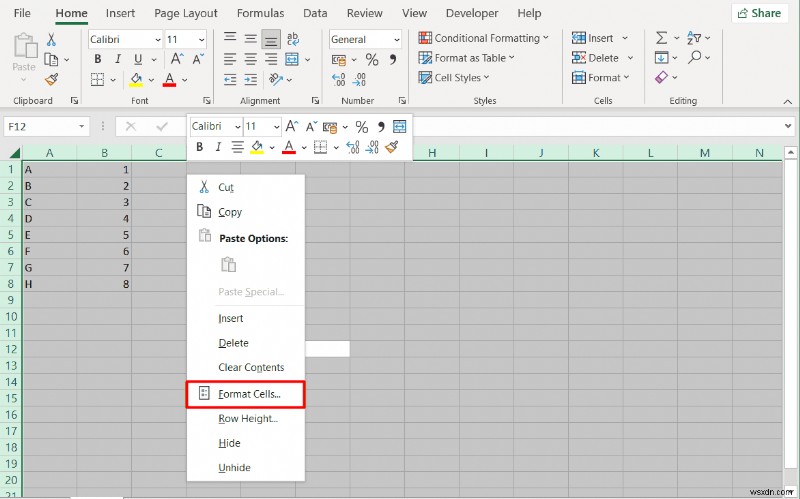The image size is (800, 499).
Task: Click Decrease Indent in ribbon
Action: point(230,79)
